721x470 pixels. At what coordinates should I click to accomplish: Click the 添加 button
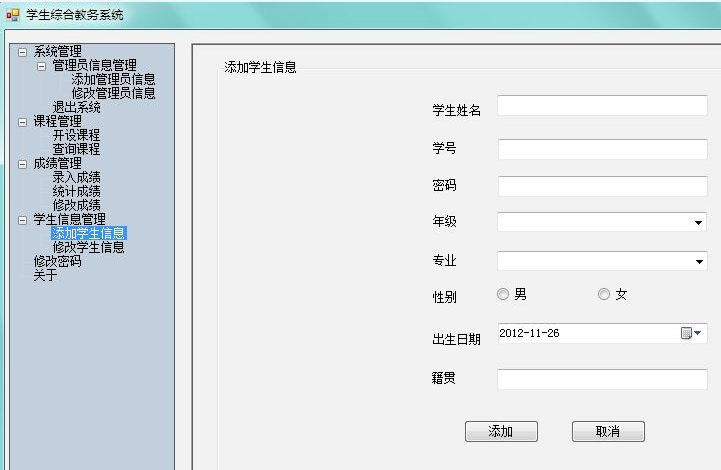point(501,431)
